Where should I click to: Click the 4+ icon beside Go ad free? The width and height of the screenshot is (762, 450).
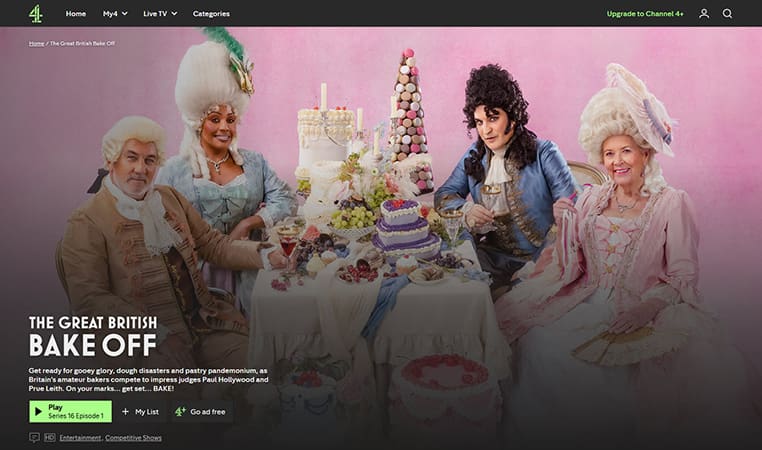[x=180, y=411]
